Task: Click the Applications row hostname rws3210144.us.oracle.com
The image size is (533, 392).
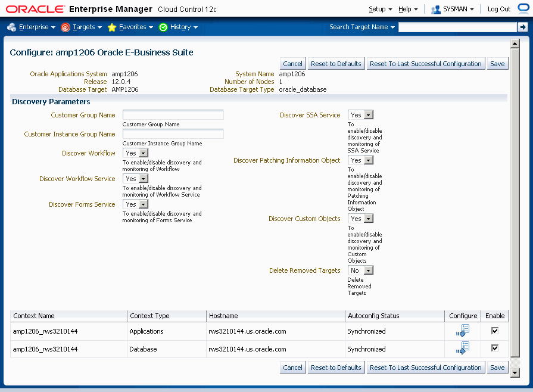Action: tap(248, 331)
